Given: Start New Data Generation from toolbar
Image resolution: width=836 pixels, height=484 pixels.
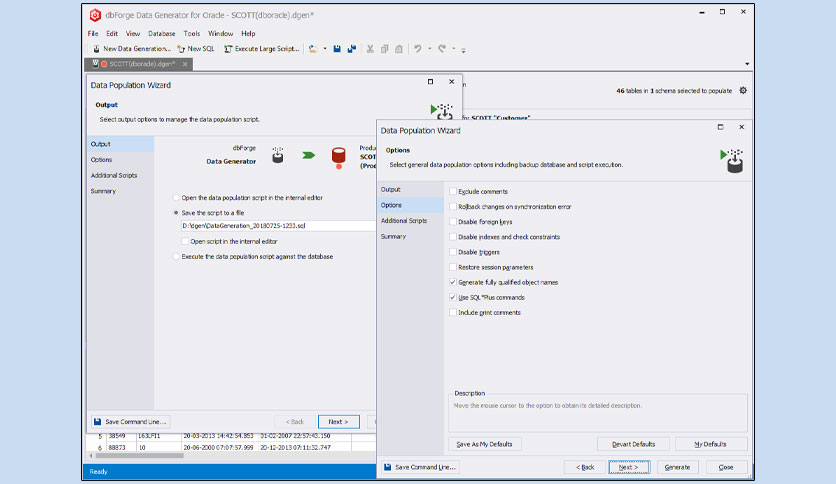Looking at the screenshot, I should point(132,49).
